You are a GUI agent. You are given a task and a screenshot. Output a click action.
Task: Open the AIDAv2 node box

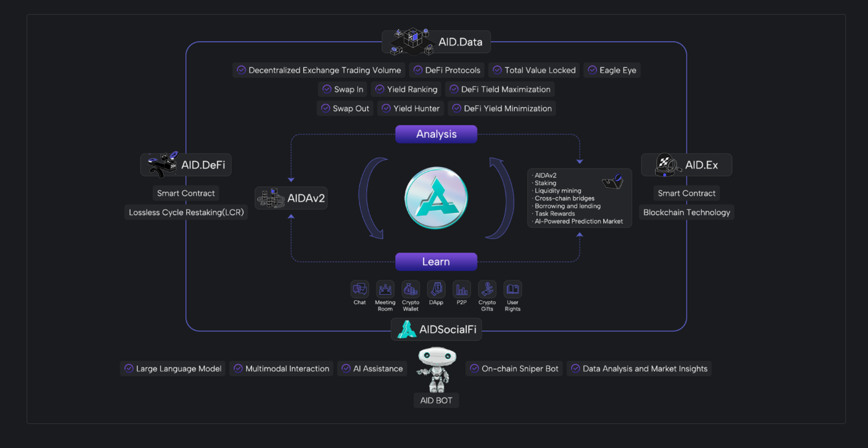pyautogui.click(x=291, y=198)
